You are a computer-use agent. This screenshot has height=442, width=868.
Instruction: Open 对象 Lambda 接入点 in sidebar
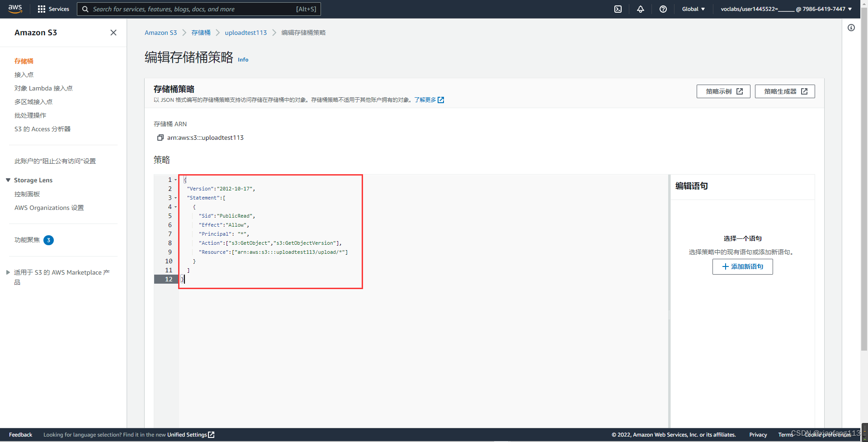43,88
